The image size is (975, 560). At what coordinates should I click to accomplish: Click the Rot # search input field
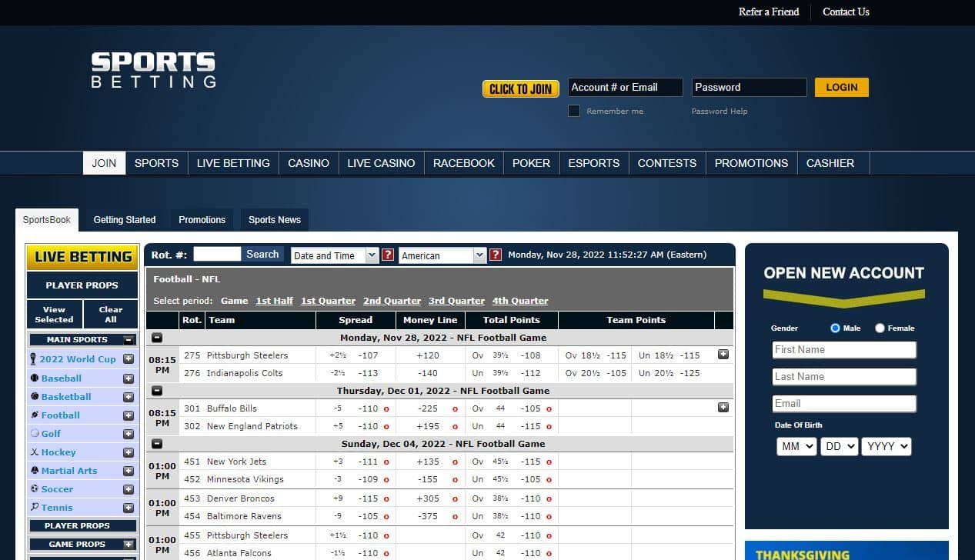[218, 254]
